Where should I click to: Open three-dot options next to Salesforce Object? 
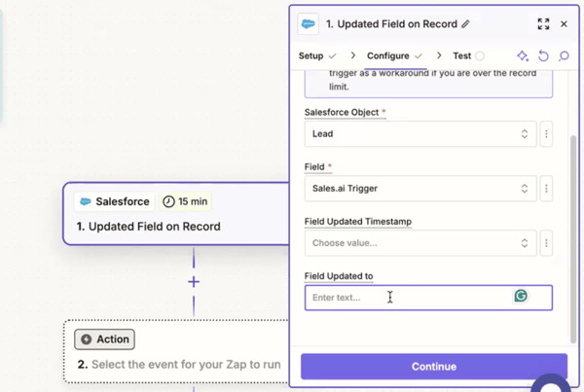[x=546, y=133]
